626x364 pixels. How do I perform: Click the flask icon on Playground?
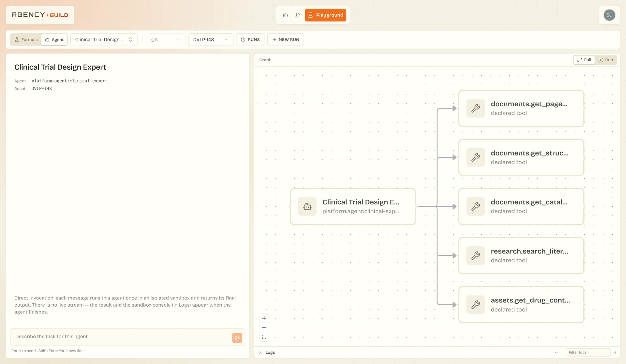click(310, 15)
